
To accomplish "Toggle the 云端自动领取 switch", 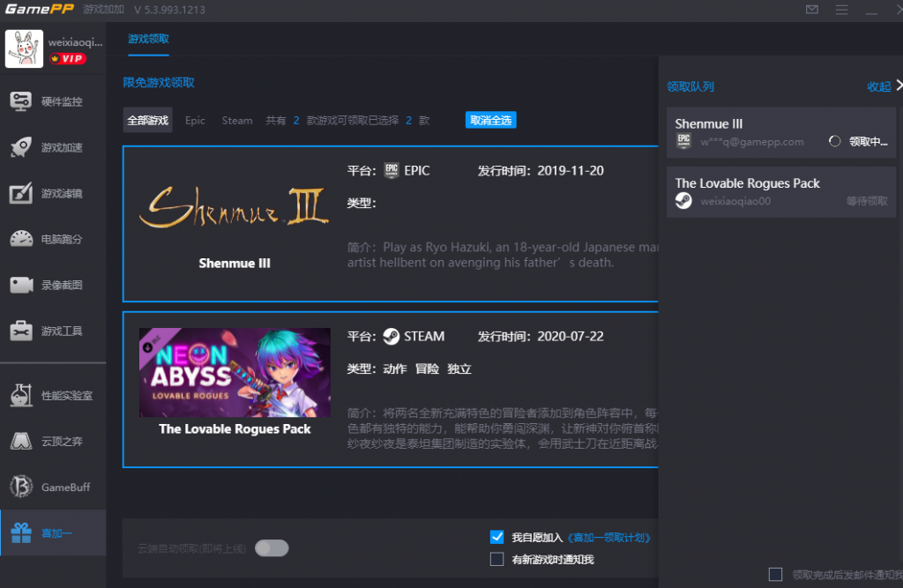I will point(272,548).
